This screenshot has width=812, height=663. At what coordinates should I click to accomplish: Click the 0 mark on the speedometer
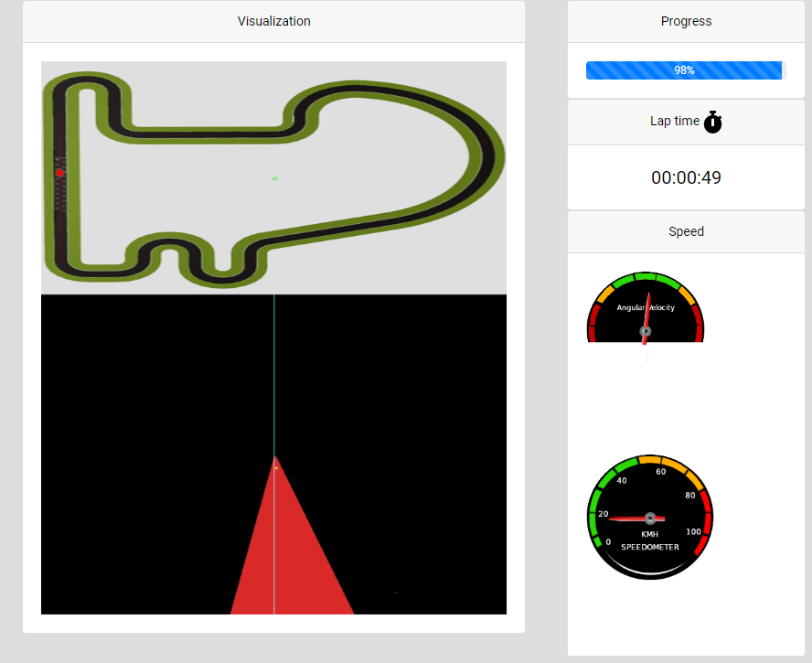click(x=608, y=542)
